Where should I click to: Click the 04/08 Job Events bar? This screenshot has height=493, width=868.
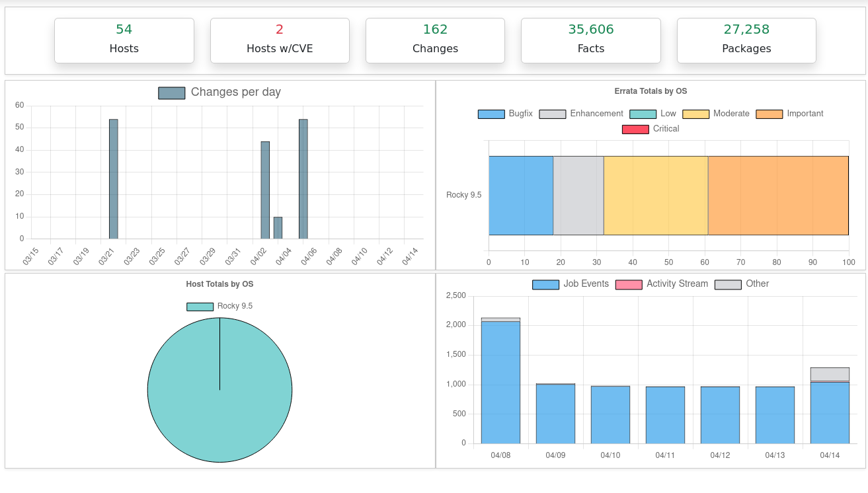tap(500, 382)
